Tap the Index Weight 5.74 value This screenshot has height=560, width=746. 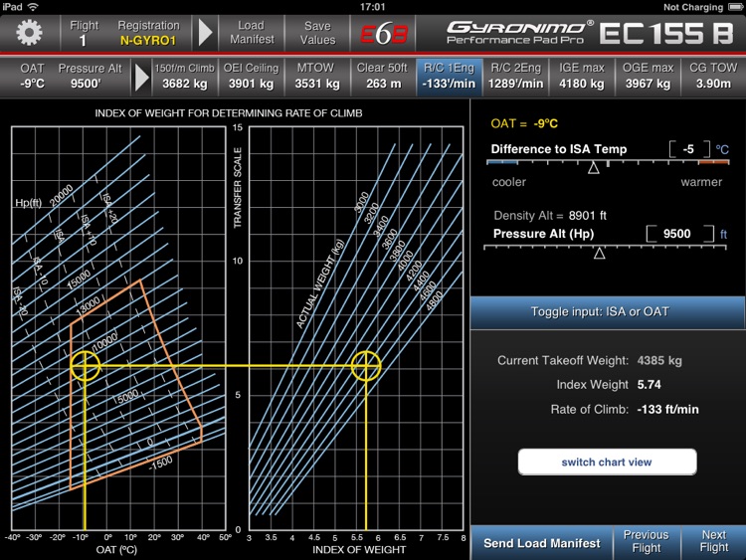(649, 384)
